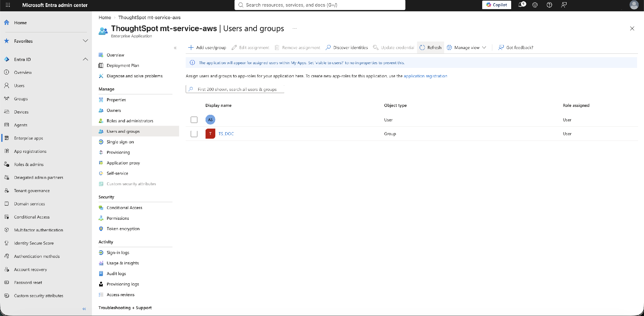Close the Users and groups blade
This screenshot has height=316, width=644.
[632, 29]
